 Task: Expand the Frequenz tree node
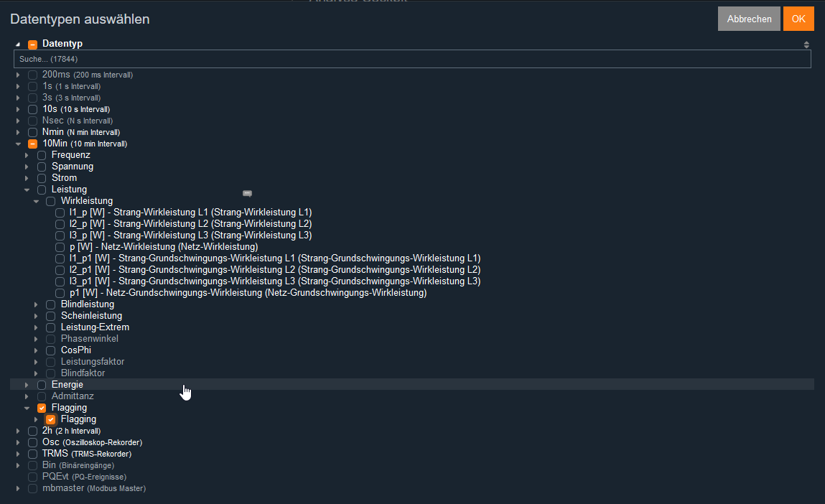[27, 155]
